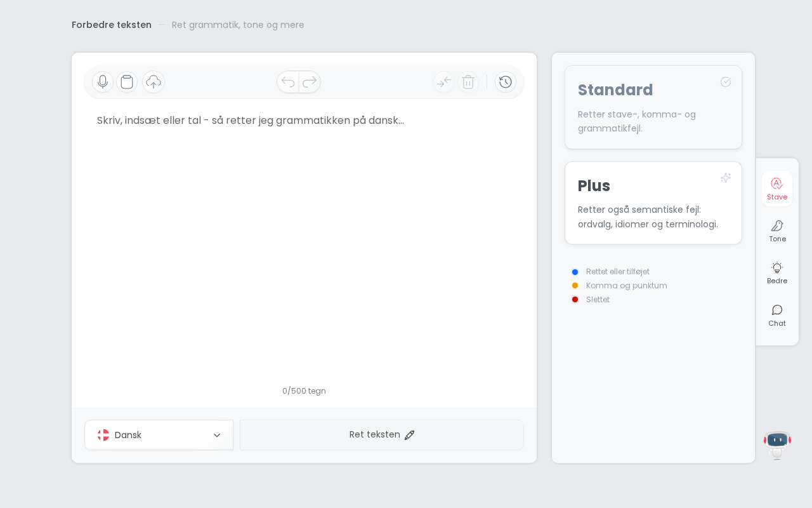The width and height of the screenshot is (812, 508).
Task: Undo the last text change
Action: [288, 82]
